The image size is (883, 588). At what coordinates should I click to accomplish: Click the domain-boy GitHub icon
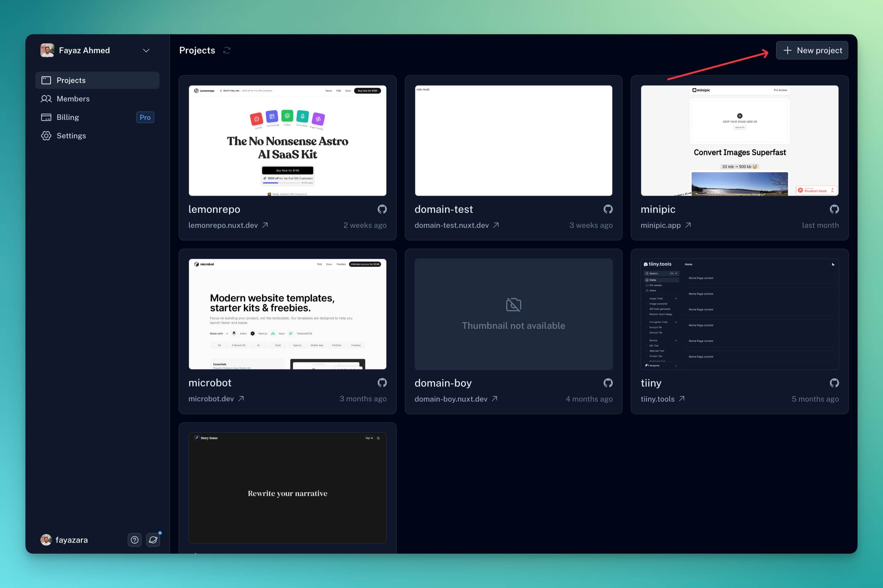click(x=608, y=383)
